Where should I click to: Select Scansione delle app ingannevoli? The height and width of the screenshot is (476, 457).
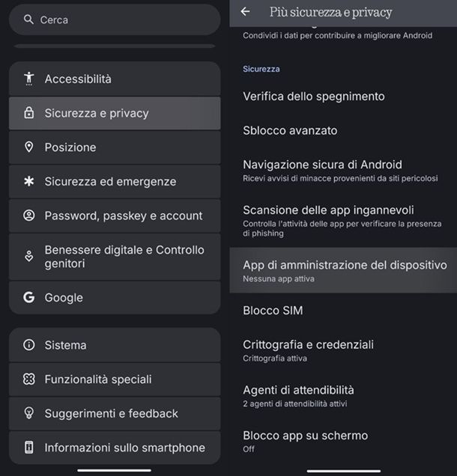tap(329, 220)
